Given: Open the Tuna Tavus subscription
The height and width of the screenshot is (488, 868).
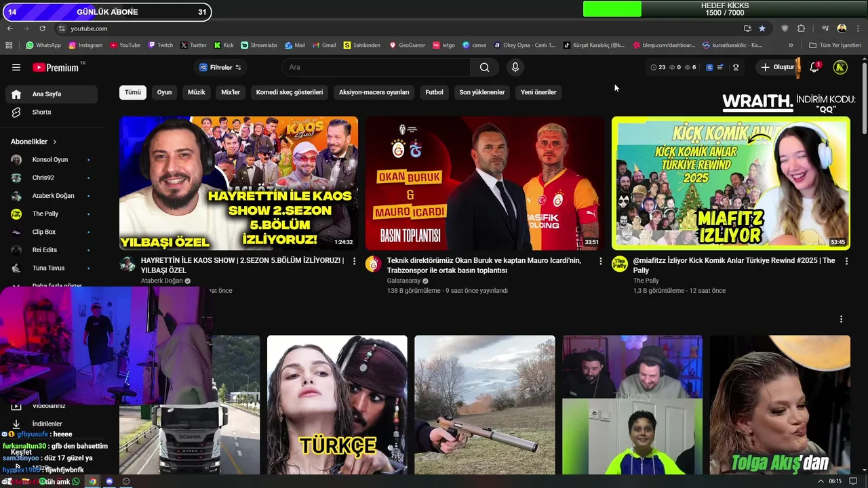Looking at the screenshot, I should tap(52, 268).
